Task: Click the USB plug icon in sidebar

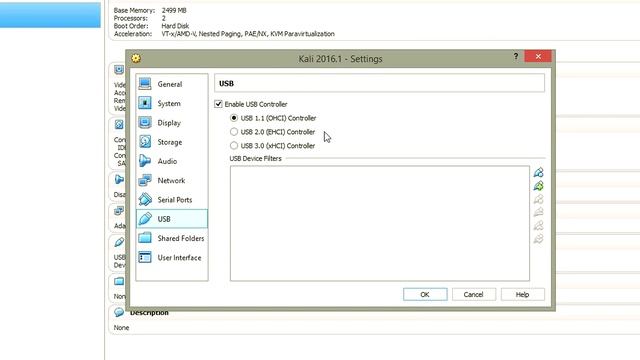Action: pyautogui.click(x=145, y=218)
